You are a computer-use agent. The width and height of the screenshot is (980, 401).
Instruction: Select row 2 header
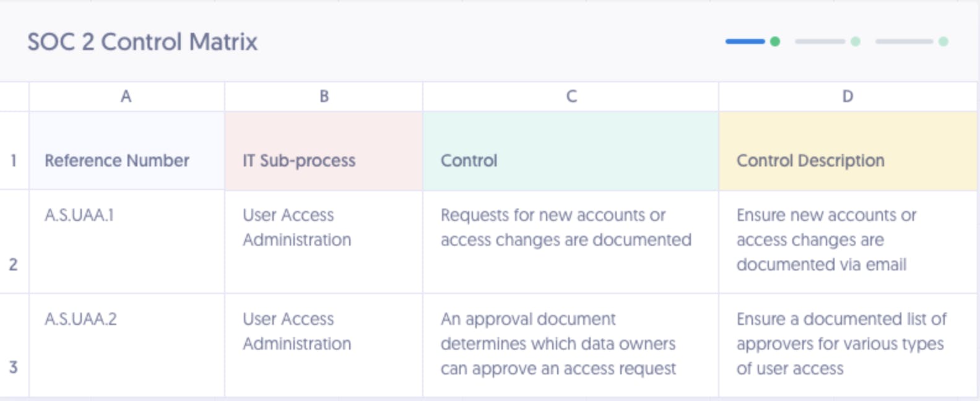coord(14,242)
